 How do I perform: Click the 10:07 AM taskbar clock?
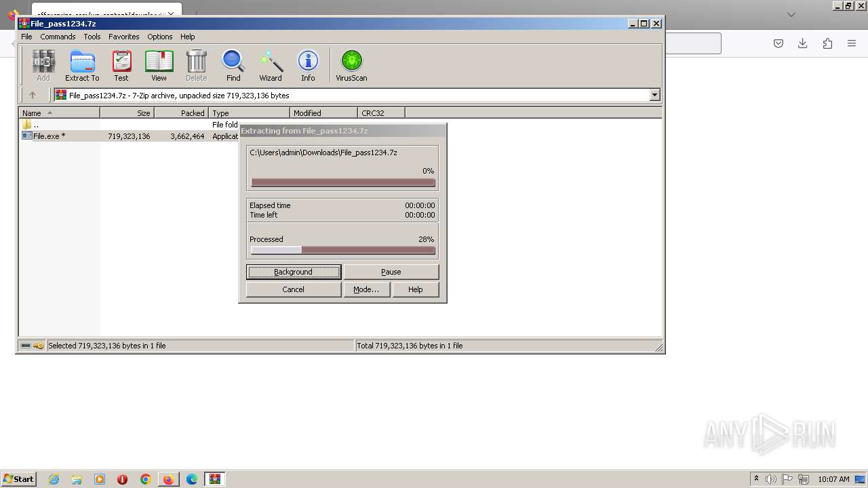[833, 479]
